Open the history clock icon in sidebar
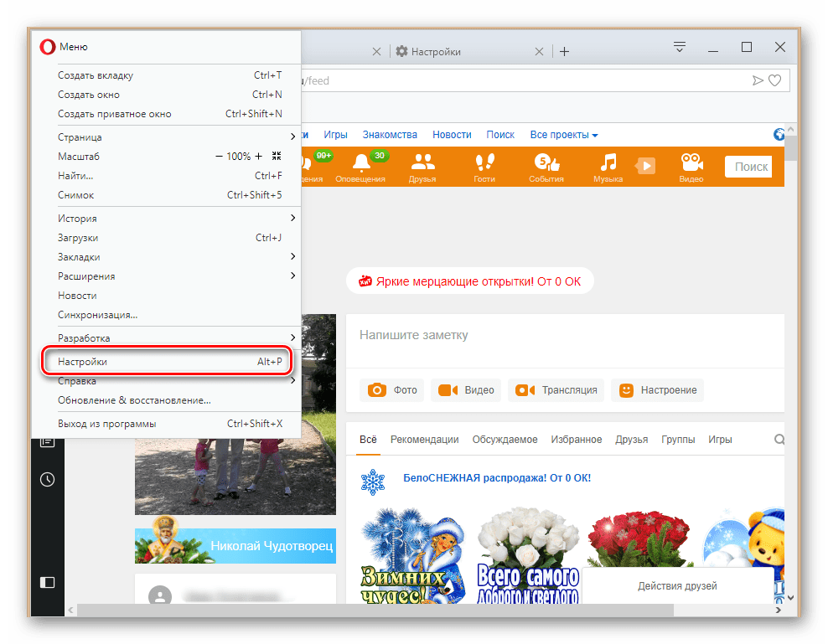Image resolution: width=828 pixels, height=644 pixels. [48, 480]
